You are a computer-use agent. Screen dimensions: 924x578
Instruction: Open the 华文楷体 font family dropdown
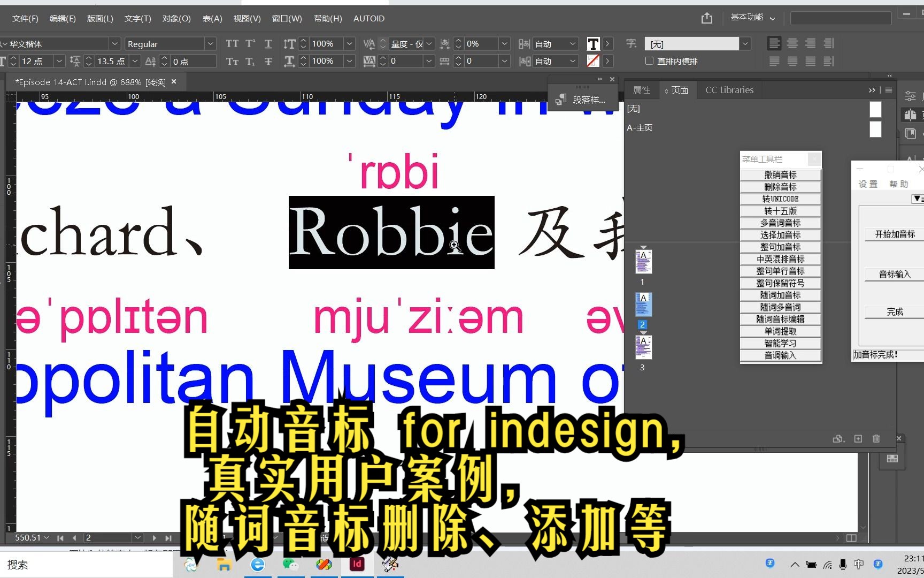114,43
